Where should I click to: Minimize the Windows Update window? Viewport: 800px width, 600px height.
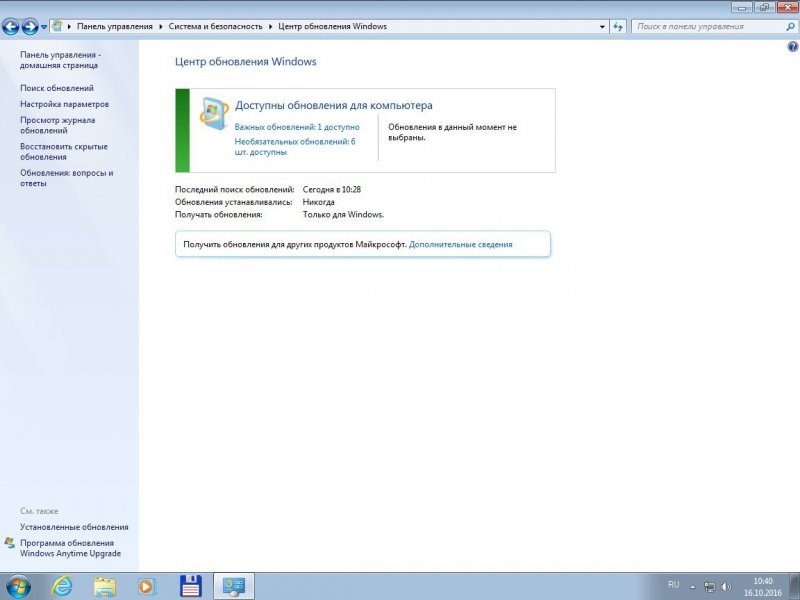(x=742, y=8)
